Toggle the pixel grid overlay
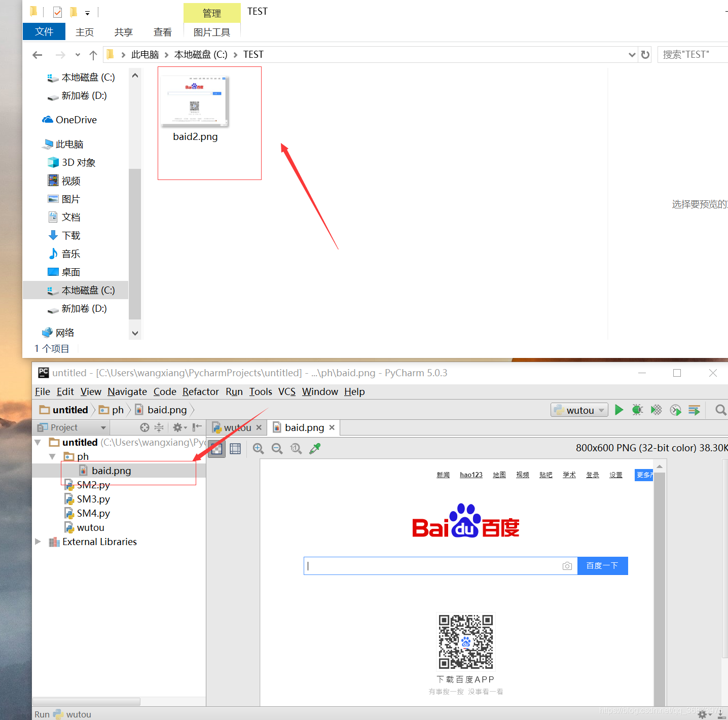Viewport: 728px width, 720px height. point(235,449)
